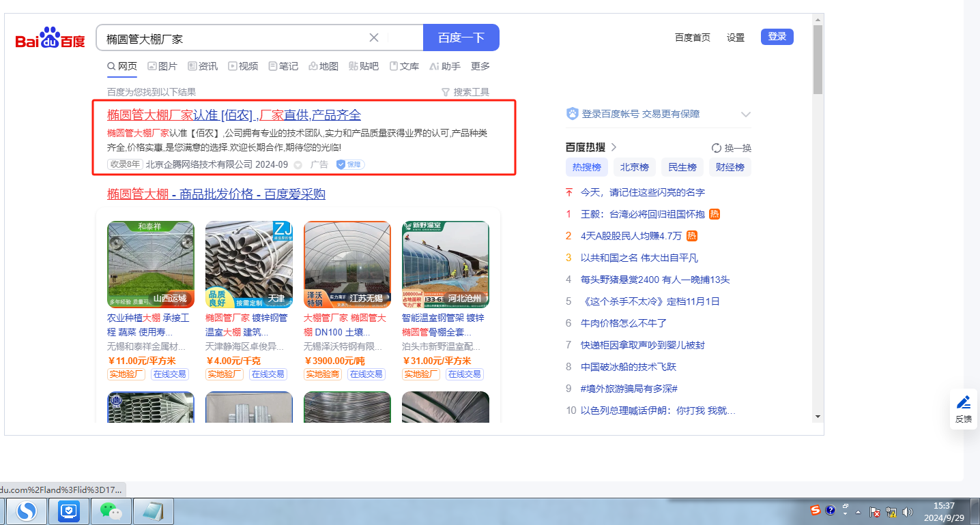The height and width of the screenshot is (525, 980).
Task: Open WeChat from the taskbar
Action: tap(111, 510)
